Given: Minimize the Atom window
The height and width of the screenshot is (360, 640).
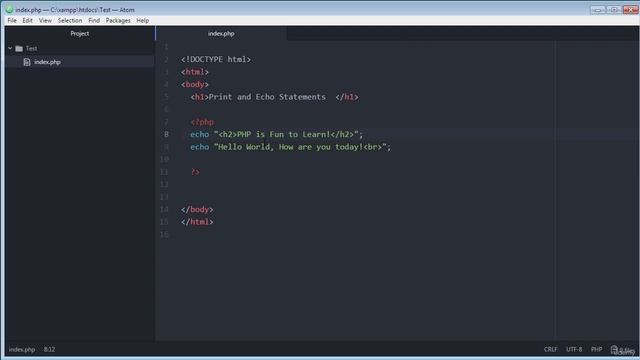Looking at the screenshot, I should pyautogui.click(x=598, y=9).
